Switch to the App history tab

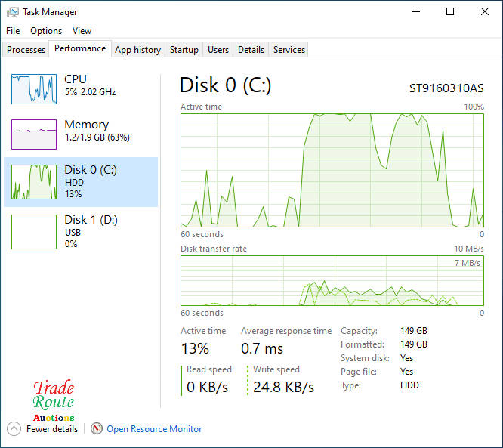click(137, 50)
